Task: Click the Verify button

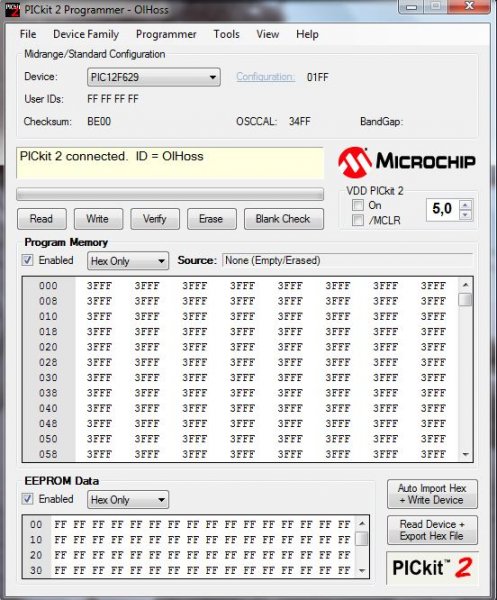Action: (155, 219)
